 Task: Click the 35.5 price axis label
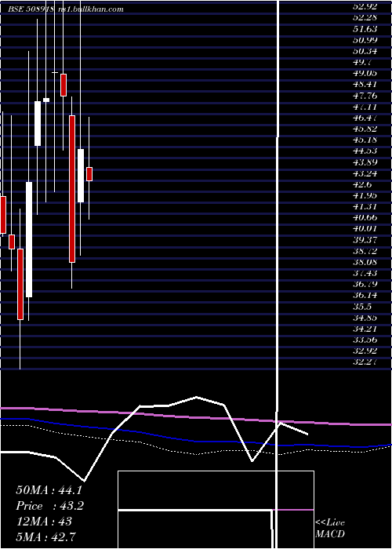pos(362,307)
